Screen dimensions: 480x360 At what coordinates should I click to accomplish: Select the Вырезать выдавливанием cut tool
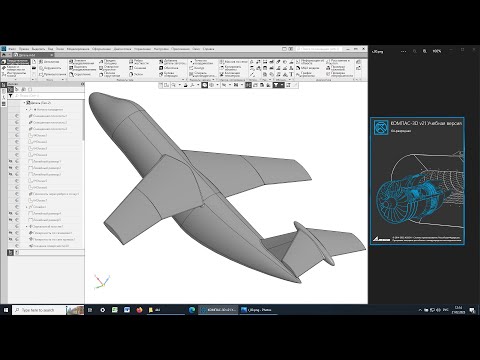pyautogui.click(x=83, y=68)
